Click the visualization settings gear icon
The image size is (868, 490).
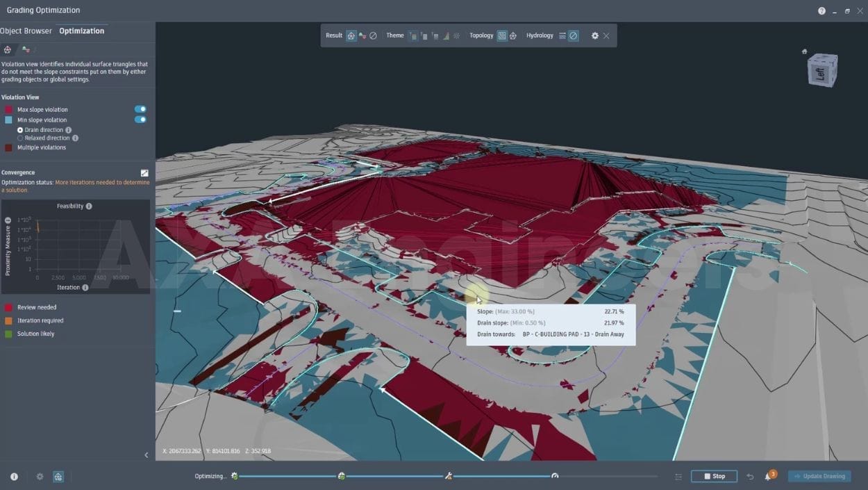pyautogui.click(x=594, y=35)
